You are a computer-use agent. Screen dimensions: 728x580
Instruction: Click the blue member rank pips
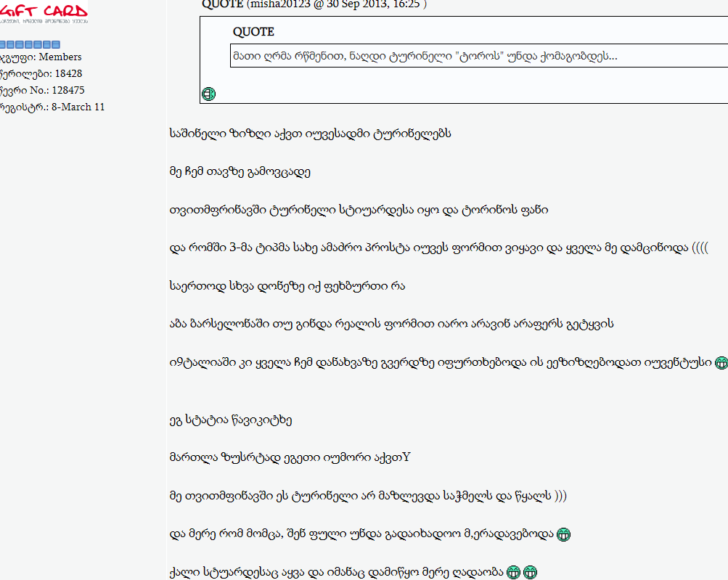coord(30,44)
